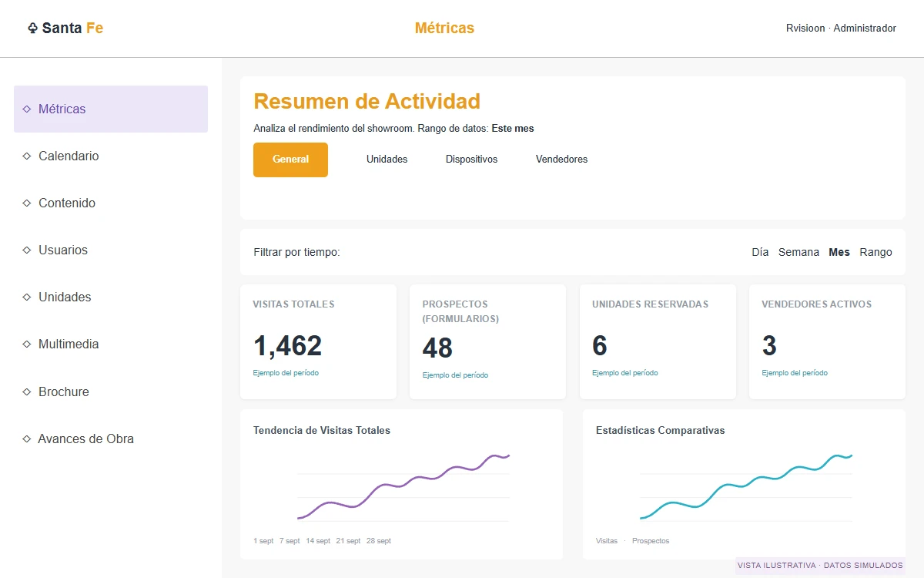The height and width of the screenshot is (578, 924).
Task: Click the Prospectos legend entry
Action: coord(651,541)
